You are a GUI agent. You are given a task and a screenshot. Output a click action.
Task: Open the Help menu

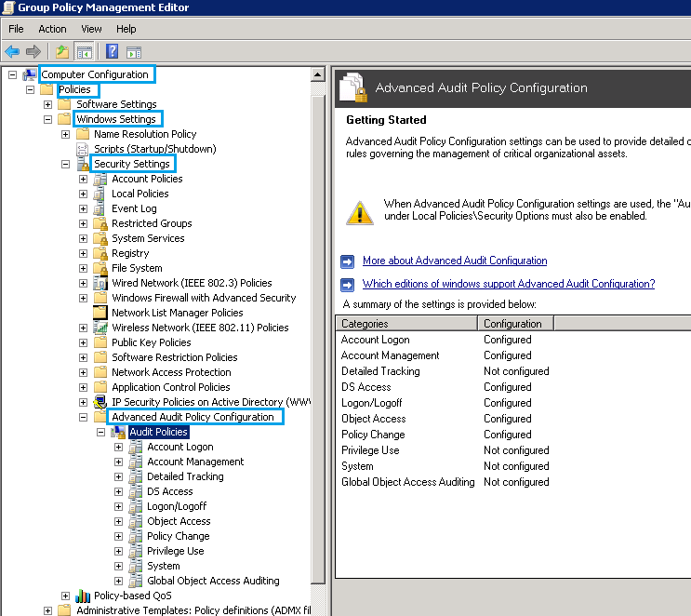point(126,29)
